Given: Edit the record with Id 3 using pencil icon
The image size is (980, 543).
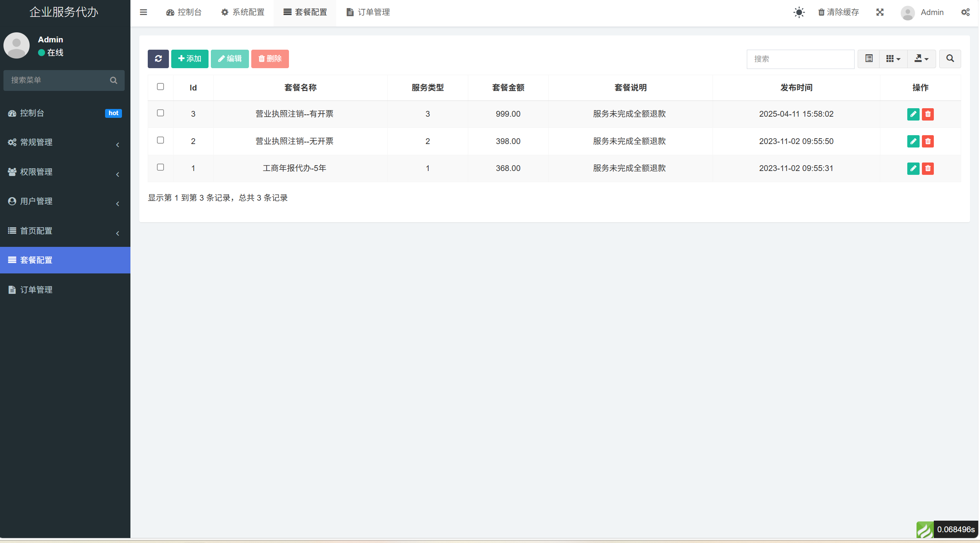Looking at the screenshot, I should pos(913,114).
